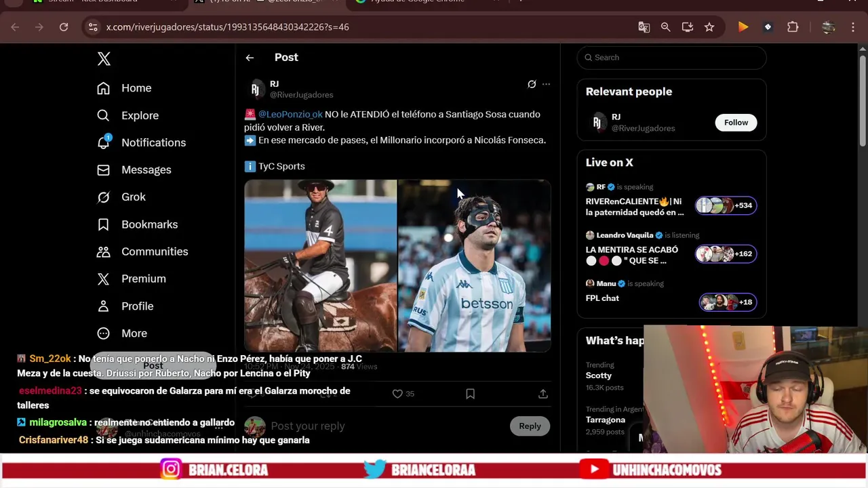Screen dimensions: 868x488
Task: Bookmark this page with star icon
Action: click(x=709, y=27)
